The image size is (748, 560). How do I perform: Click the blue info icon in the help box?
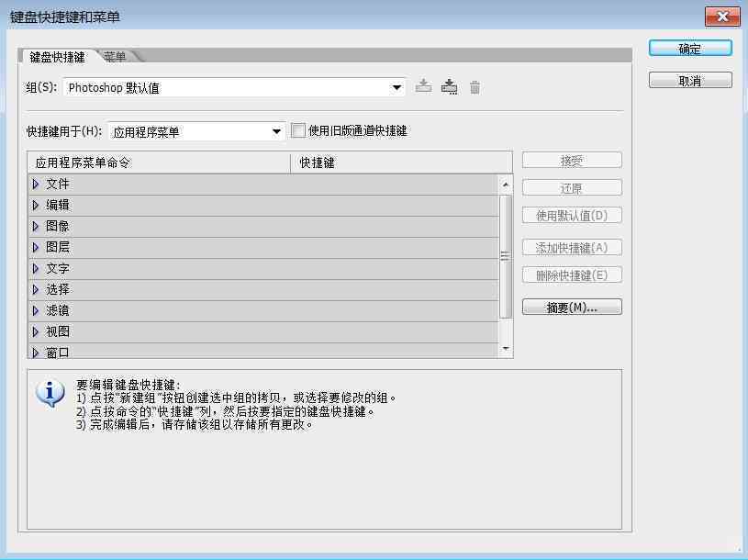click(50, 394)
